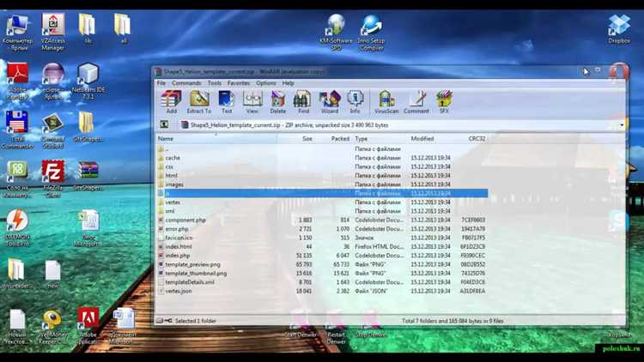Open the View tool in WinRAR toolbar

[252, 102]
